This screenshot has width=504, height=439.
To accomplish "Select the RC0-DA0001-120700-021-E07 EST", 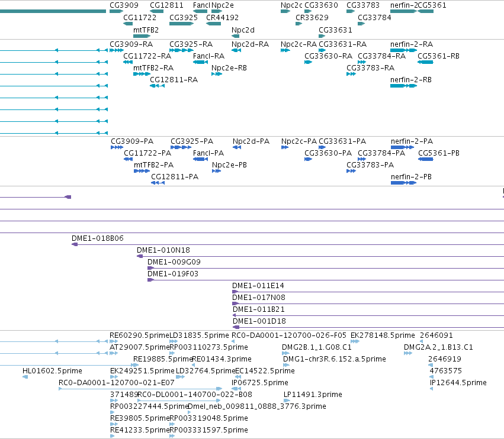I will (x=140, y=389).
